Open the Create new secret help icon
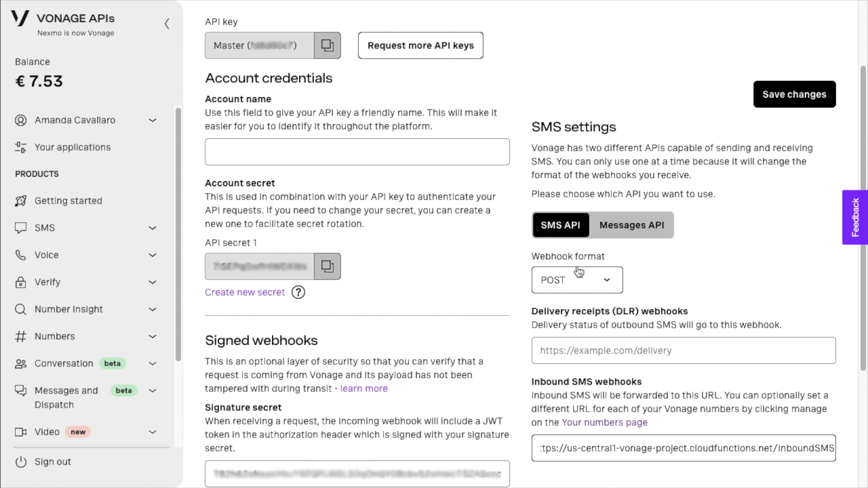 click(298, 292)
